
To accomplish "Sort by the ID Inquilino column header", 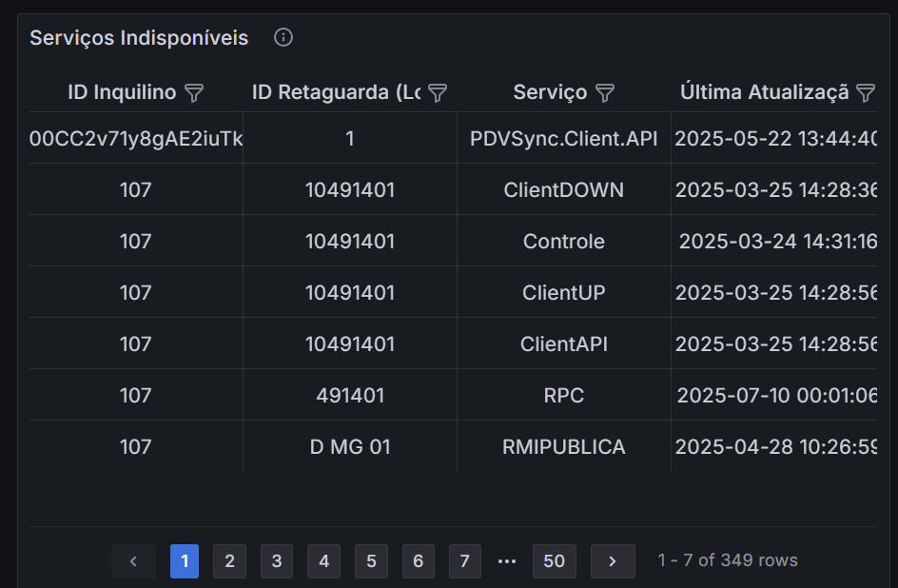I will [122, 92].
